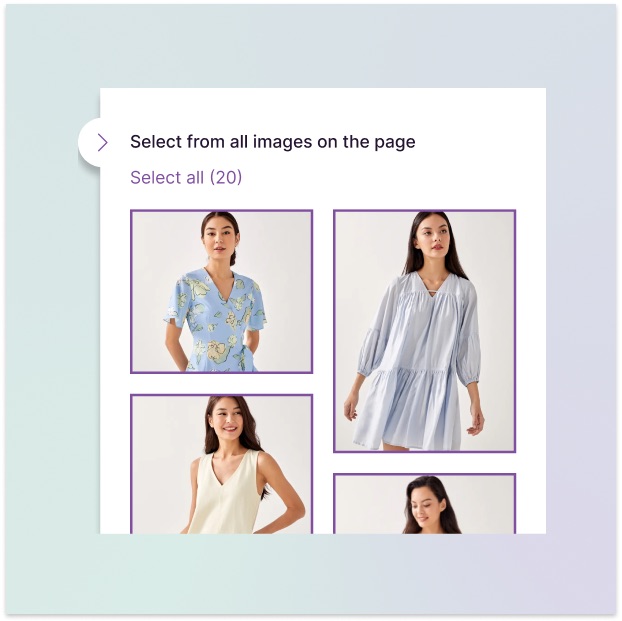Click the purple right-pointing chevron icon
622x621 pixels.
tap(102, 142)
